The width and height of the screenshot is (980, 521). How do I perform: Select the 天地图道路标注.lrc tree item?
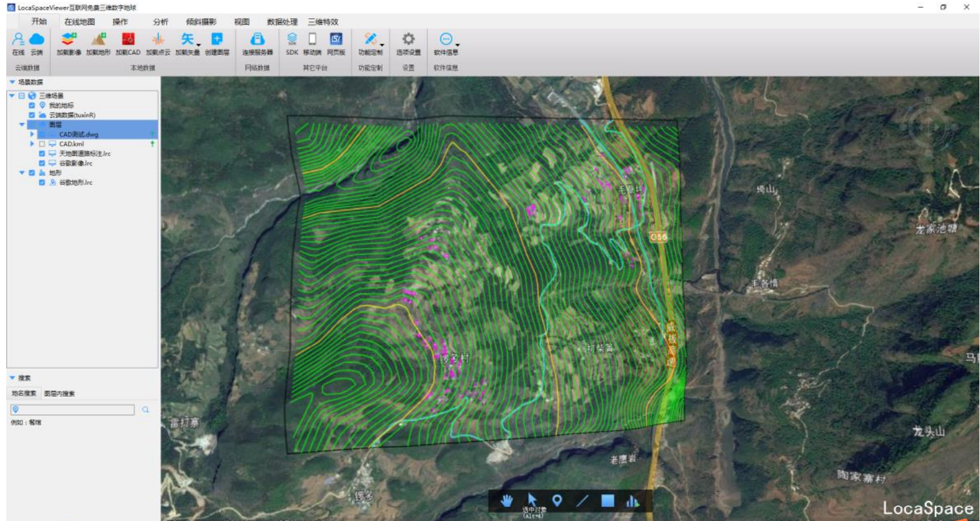(85, 154)
